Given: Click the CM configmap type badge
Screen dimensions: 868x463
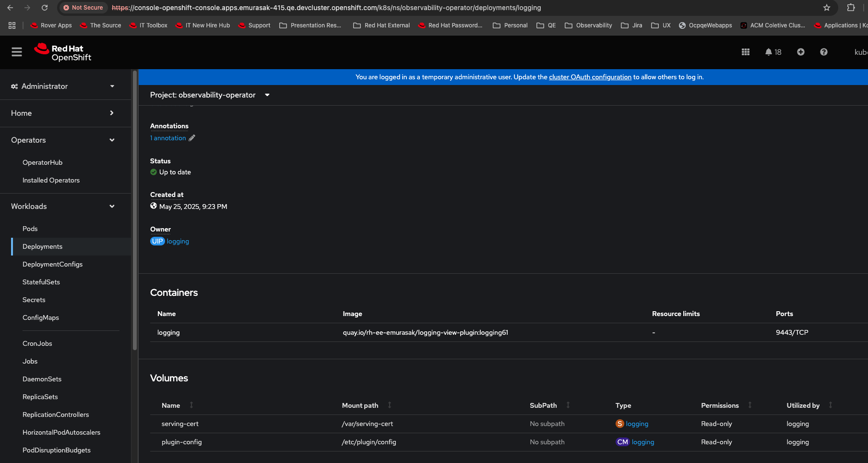Looking at the screenshot, I should 623,442.
